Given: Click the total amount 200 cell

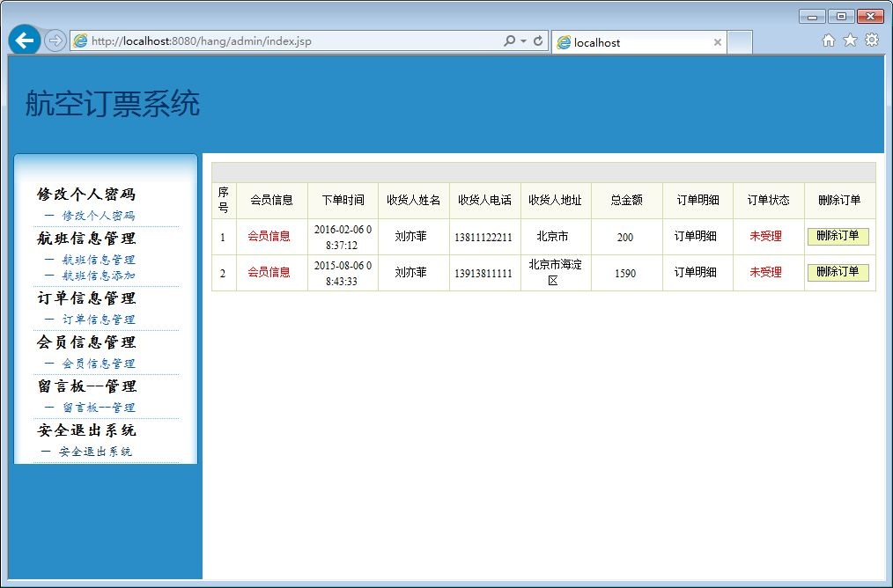Looking at the screenshot, I should (625, 238).
